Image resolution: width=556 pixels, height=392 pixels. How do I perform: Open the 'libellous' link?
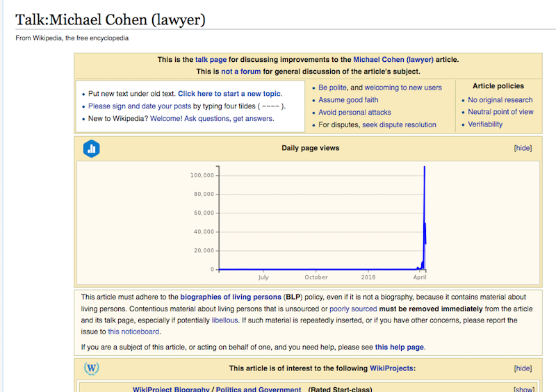click(x=224, y=320)
